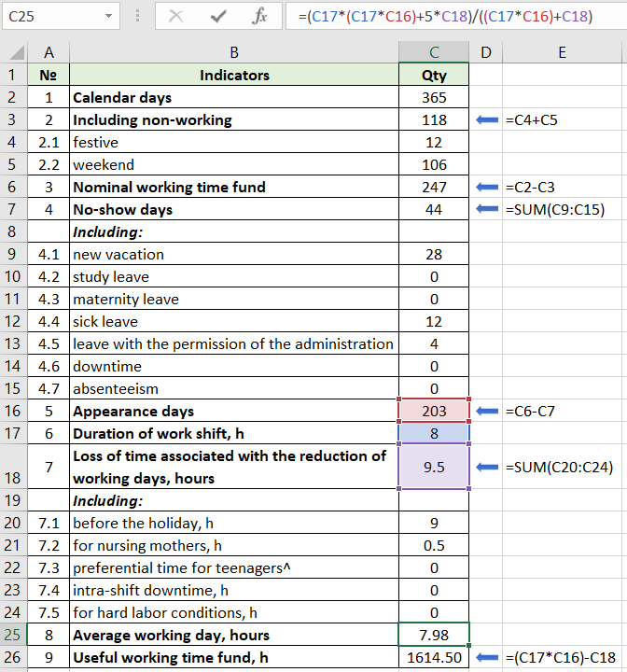Open the Insert Function fx dialog

coord(260,16)
